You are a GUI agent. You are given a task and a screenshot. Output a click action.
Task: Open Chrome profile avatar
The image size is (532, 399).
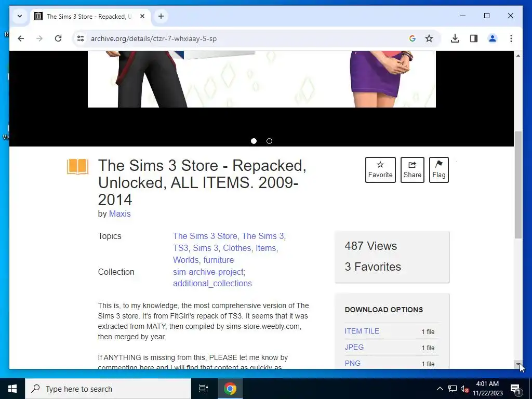[493, 38]
